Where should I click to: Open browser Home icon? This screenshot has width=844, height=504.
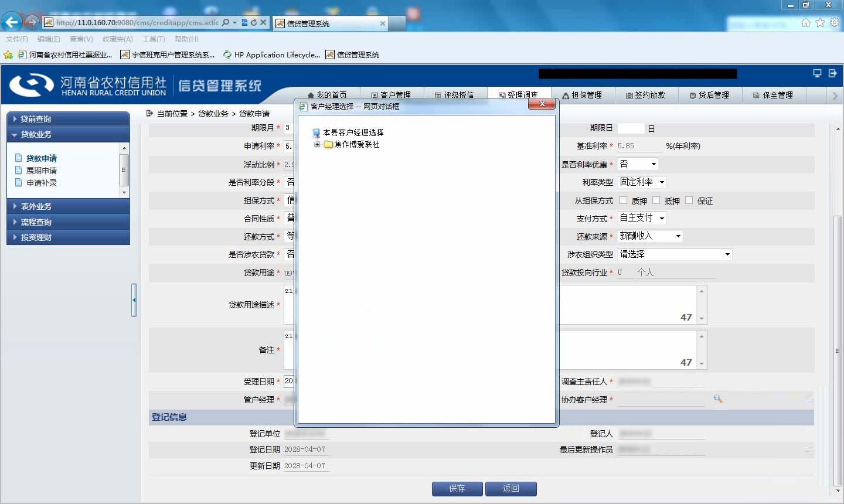point(806,22)
